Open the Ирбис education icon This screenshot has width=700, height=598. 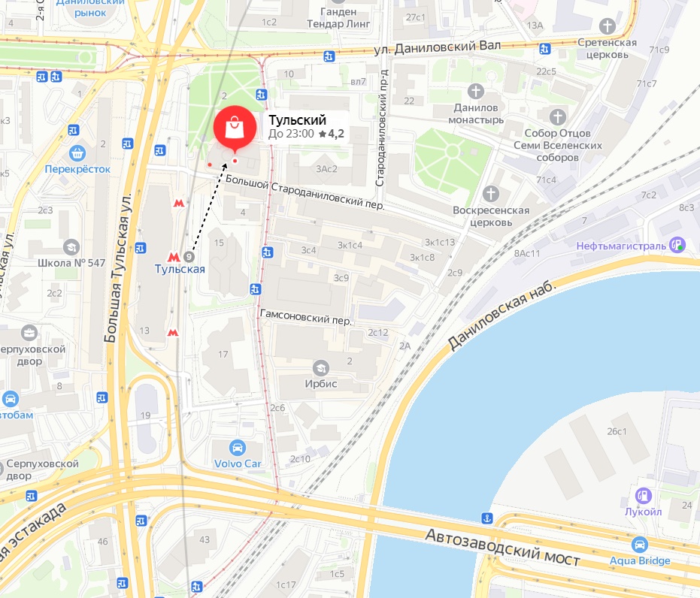point(320,368)
